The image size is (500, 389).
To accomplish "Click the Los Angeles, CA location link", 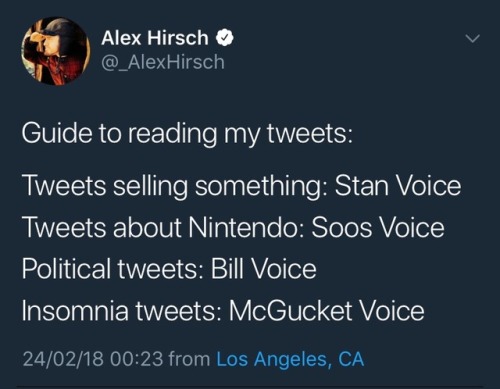I will [290, 359].
